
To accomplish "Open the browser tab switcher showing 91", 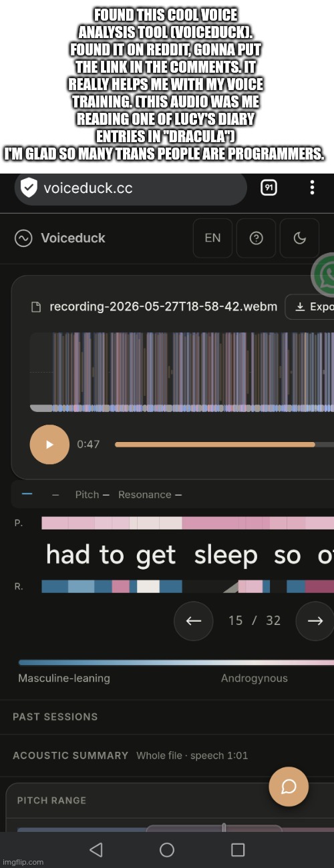I will tap(269, 188).
